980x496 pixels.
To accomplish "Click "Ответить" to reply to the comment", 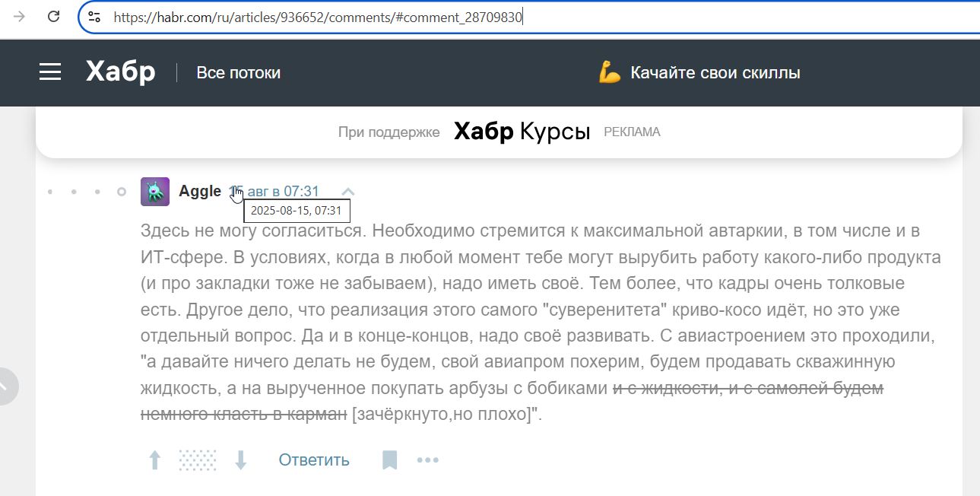I will [313, 459].
